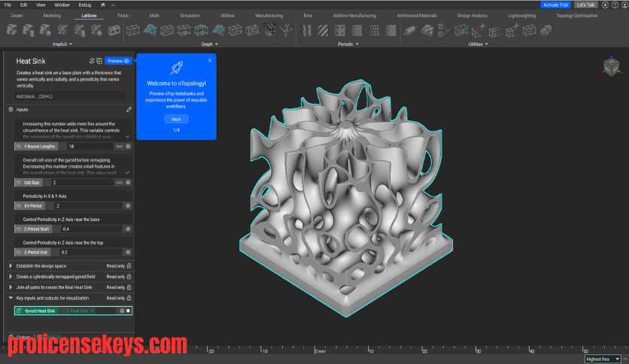Open the Implicit group dropdown

(x=62, y=44)
